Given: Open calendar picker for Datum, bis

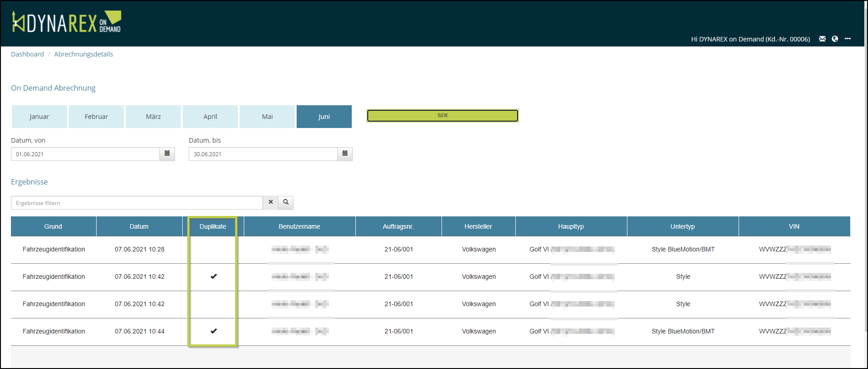Looking at the screenshot, I should click(345, 154).
